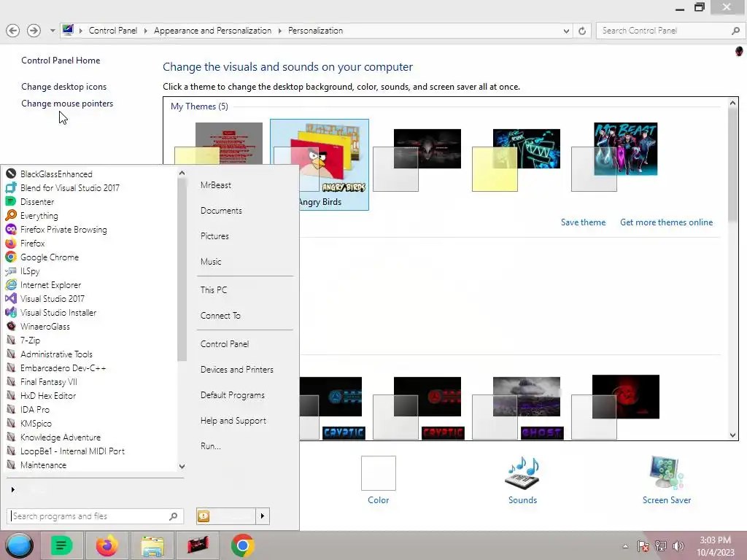747x560 pixels.
Task: Click Save theme link
Action: (x=583, y=222)
